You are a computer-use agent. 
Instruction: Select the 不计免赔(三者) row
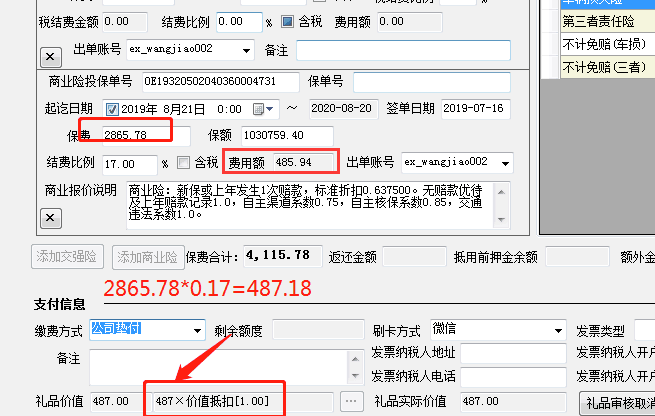coord(607,67)
